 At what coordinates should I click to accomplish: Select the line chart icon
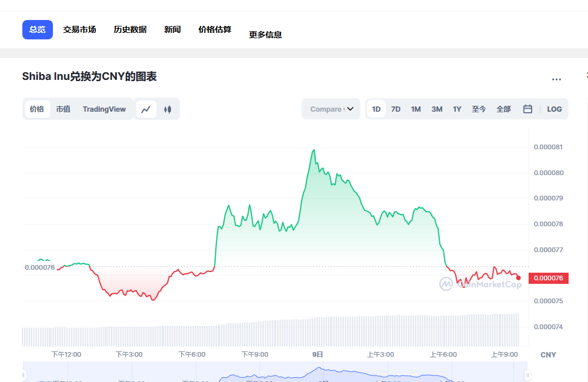tap(146, 109)
